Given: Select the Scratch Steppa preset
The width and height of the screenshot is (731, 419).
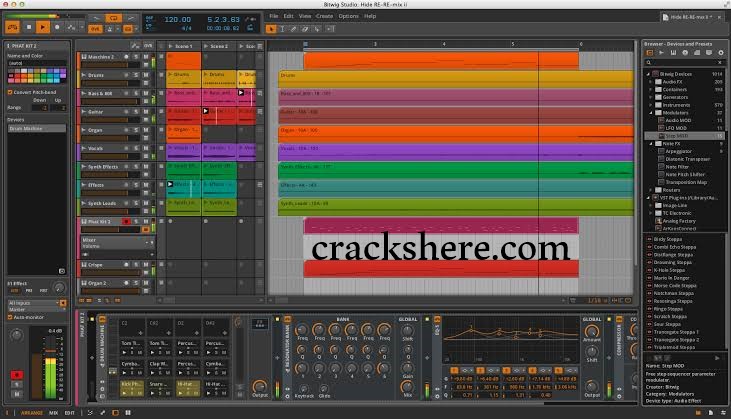Looking at the screenshot, I should (x=670, y=317).
